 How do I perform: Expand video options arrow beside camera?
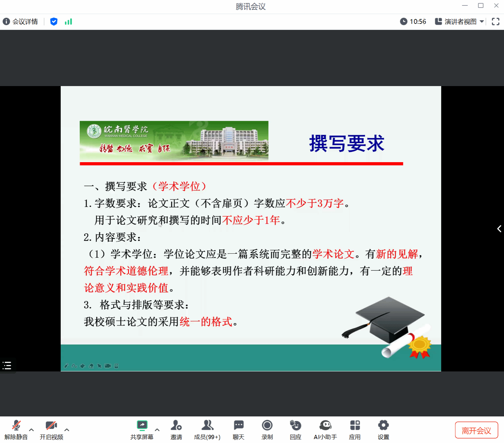coord(67,429)
